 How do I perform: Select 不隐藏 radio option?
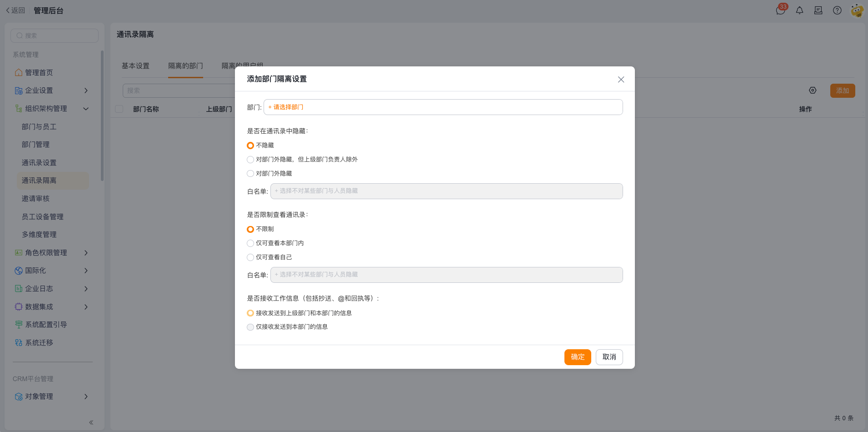250,146
